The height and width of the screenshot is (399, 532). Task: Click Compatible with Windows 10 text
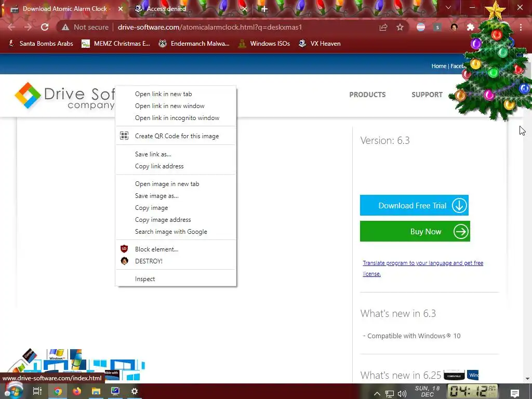pyautogui.click(x=414, y=336)
